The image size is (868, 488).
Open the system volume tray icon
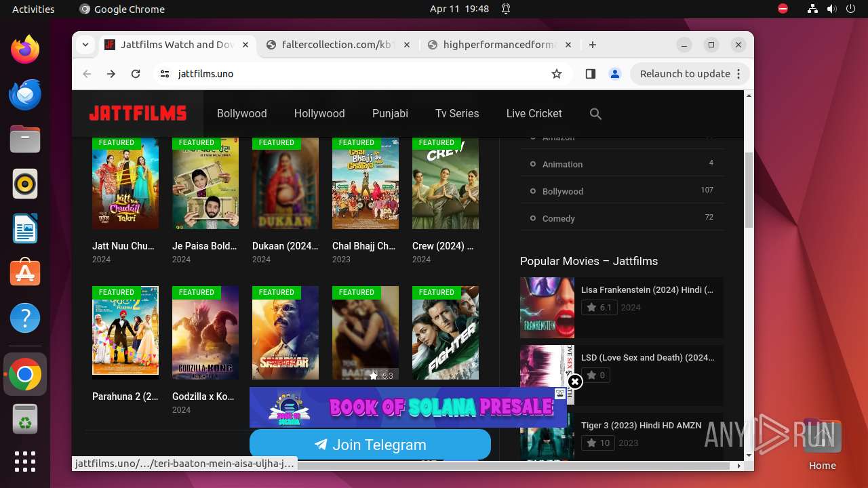coord(832,9)
